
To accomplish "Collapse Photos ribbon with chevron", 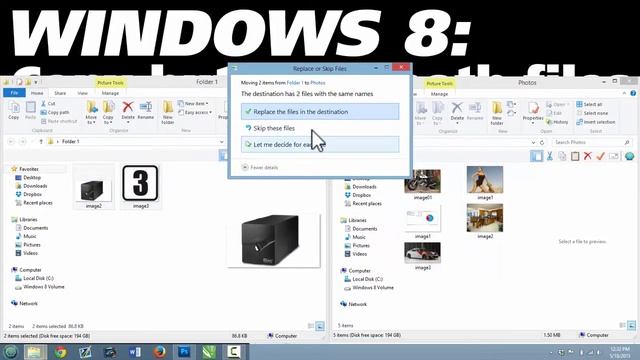I will coord(624,93).
